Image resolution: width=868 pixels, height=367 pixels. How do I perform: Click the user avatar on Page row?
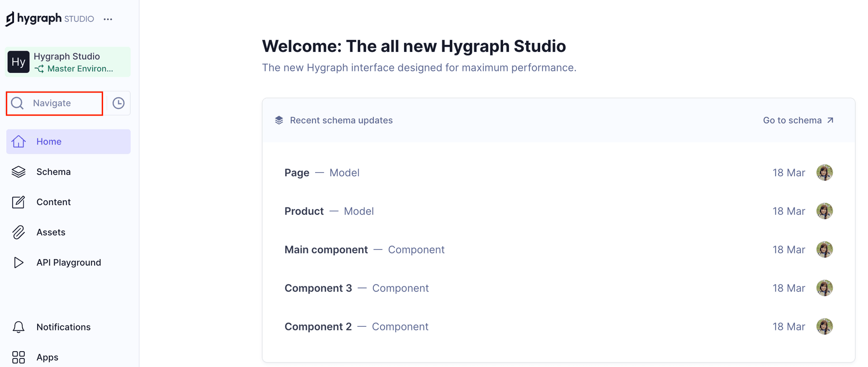[x=825, y=173]
